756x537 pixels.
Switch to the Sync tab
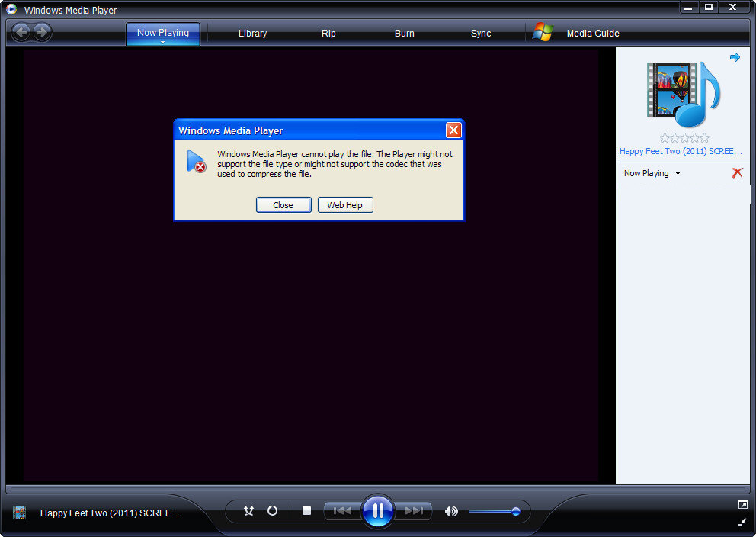click(481, 34)
